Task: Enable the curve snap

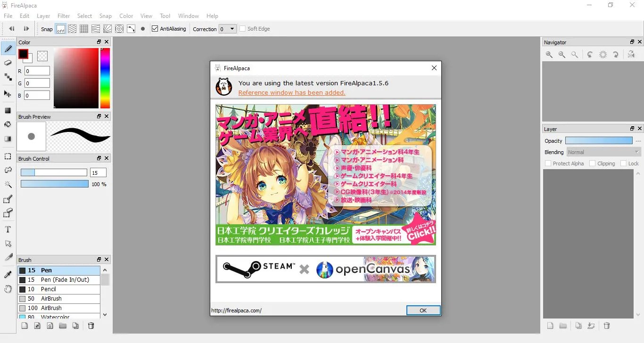Action: point(131,29)
